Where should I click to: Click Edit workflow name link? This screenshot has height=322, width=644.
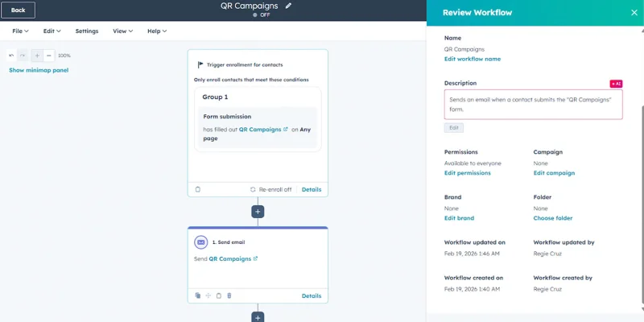[x=473, y=59]
